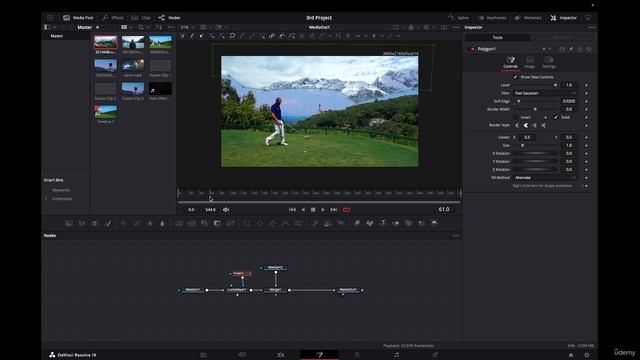640x360 pixels.
Task: Mute audio with the speaker icon
Action: 226,210
